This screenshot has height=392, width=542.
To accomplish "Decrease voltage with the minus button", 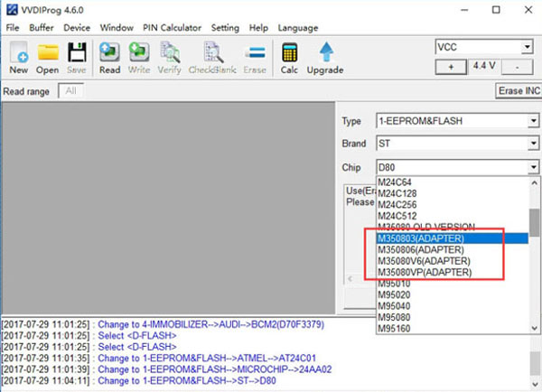I will (x=517, y=67).
